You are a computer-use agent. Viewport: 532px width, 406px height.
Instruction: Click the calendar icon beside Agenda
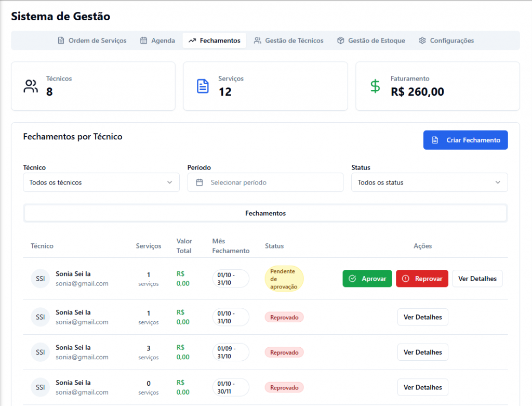[144, 41]
